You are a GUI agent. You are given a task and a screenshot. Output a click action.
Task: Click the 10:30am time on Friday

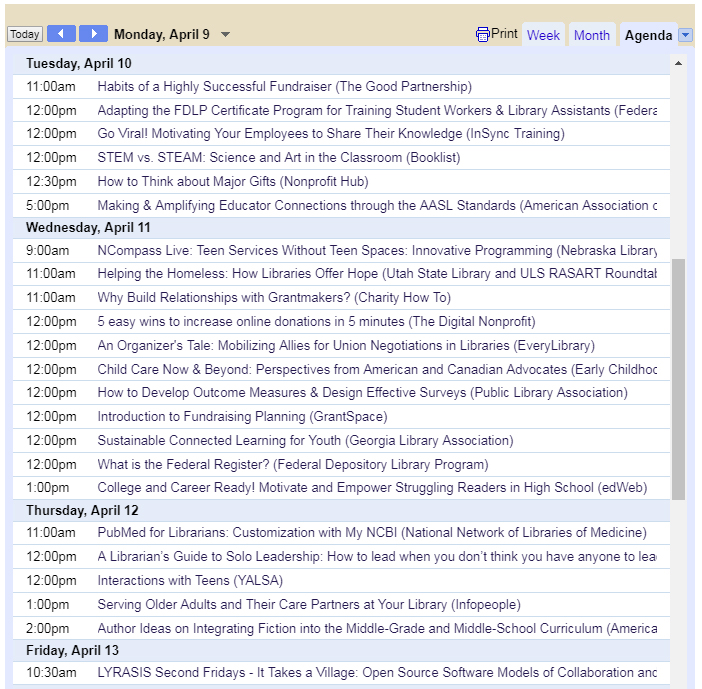(x=51, y=672)
